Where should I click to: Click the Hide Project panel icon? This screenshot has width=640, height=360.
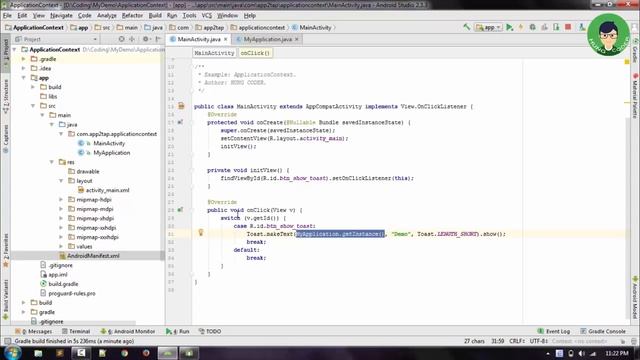(x=158, y=39)
